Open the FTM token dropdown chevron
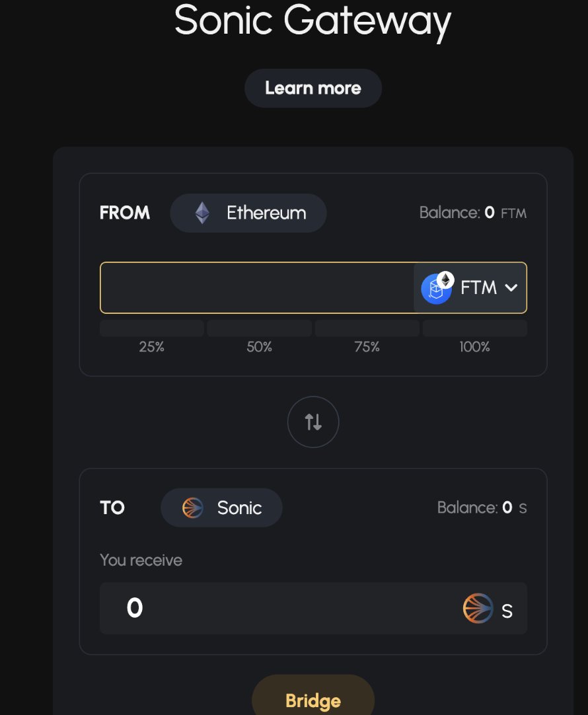Screen dimensions: 588x715 point(511,287)
